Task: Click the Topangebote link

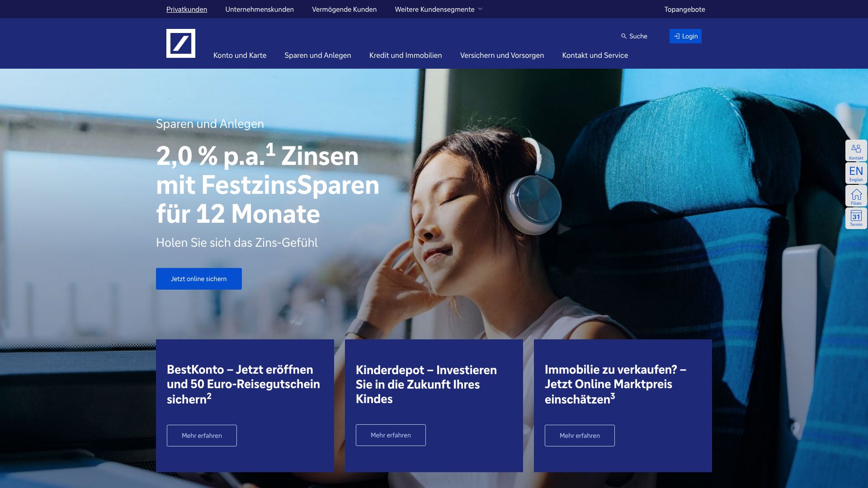Action: 684,9
